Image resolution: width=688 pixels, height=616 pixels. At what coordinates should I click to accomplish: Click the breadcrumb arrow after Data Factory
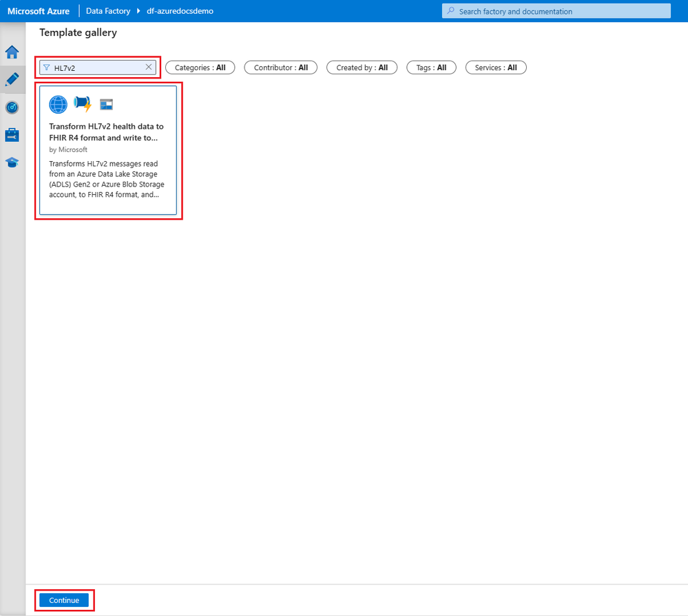pyautogui.click(x=138, y=11)
